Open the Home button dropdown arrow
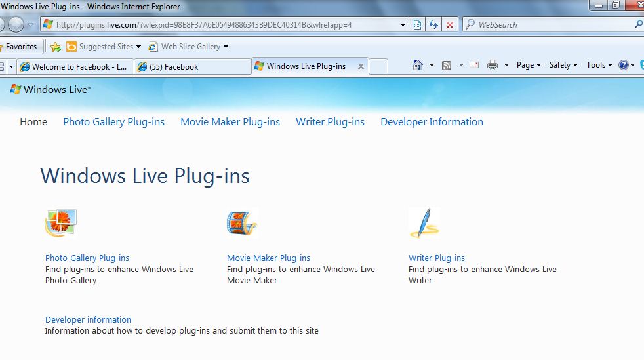Viewport: 644px width, 360px height. 432,65
